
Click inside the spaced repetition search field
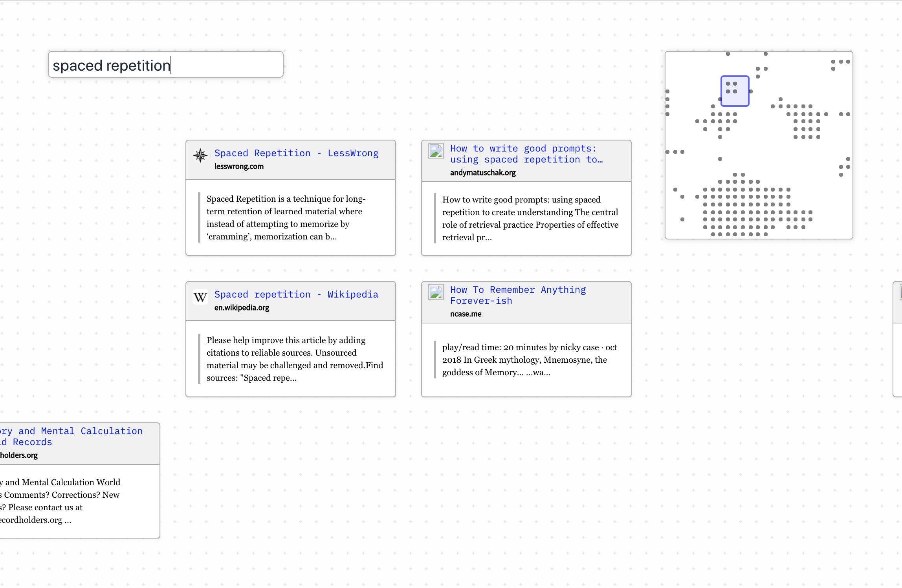165,65
